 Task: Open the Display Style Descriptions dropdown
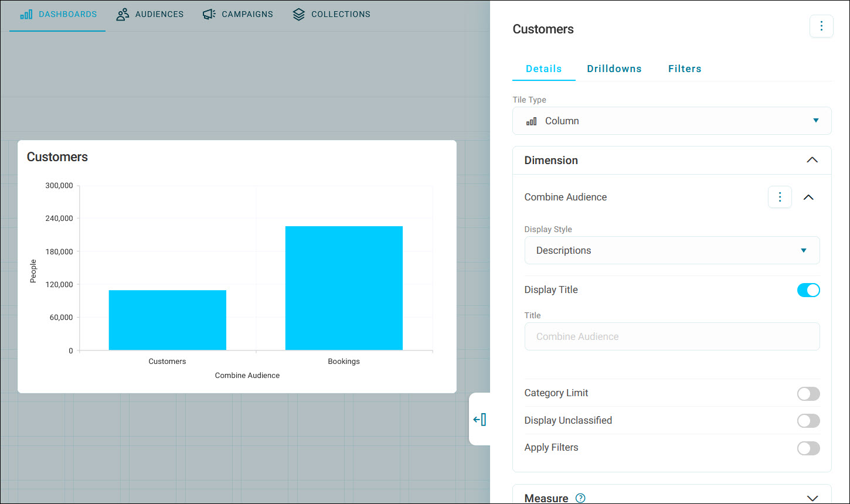pos(672,250)
